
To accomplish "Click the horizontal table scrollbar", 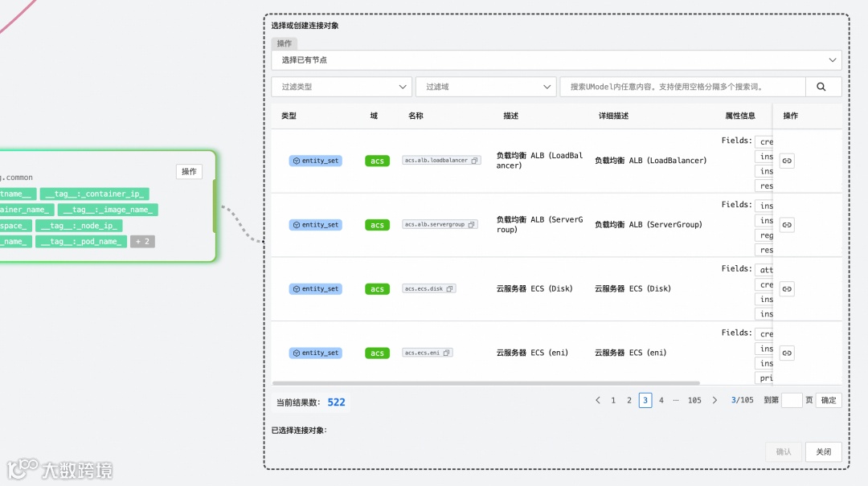I will coord(486,382).
